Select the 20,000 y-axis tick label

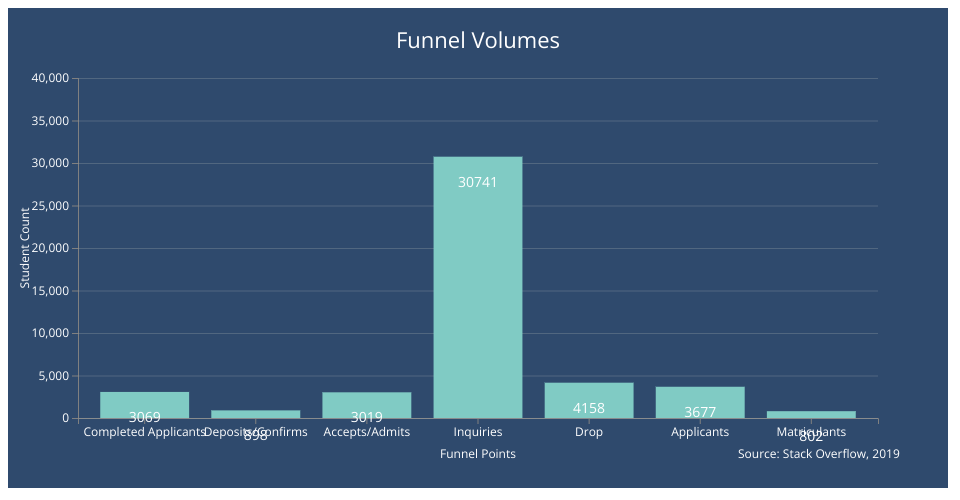tap(49, 248)
